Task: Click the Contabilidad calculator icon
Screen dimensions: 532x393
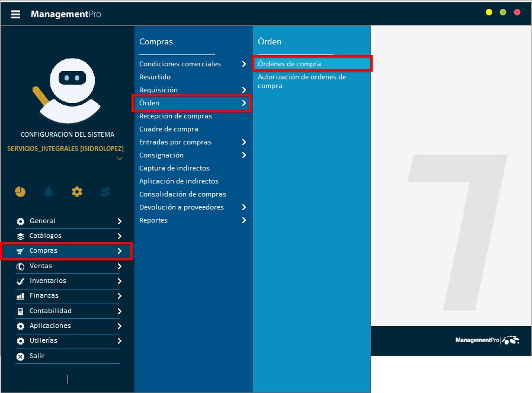Action: (x=20, y=311)
